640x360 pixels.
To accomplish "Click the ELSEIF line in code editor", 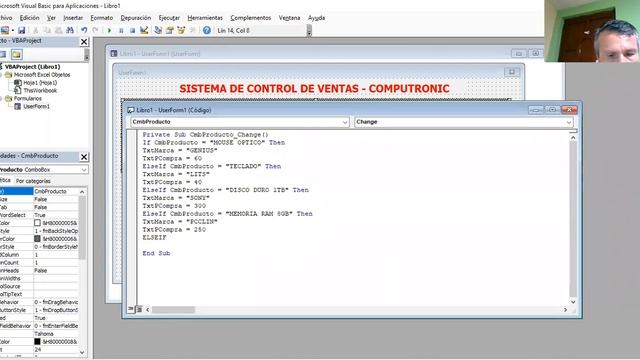I will pyautogui.click(x=154, y=238).
